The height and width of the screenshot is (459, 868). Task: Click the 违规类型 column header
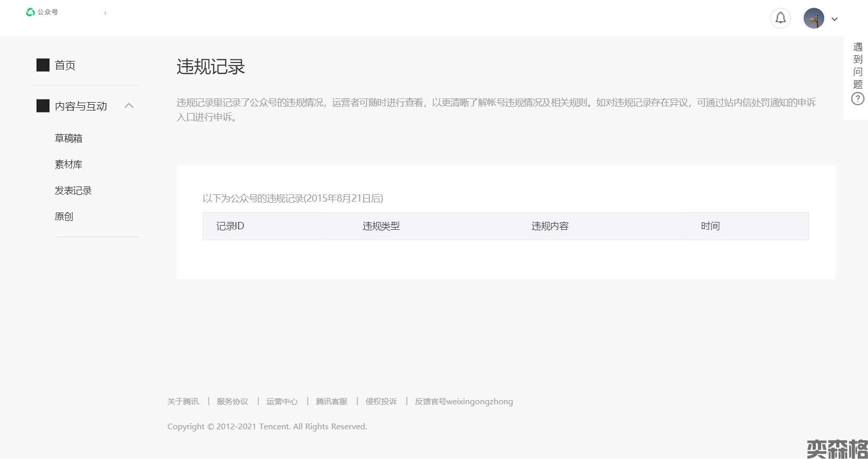click(381, 226)
